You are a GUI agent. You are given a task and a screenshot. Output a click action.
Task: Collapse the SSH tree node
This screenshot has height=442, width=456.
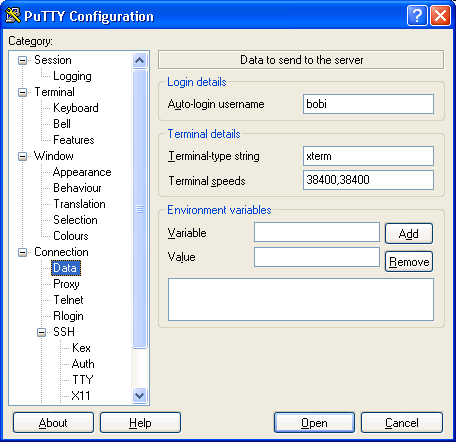tap(41, 332)
